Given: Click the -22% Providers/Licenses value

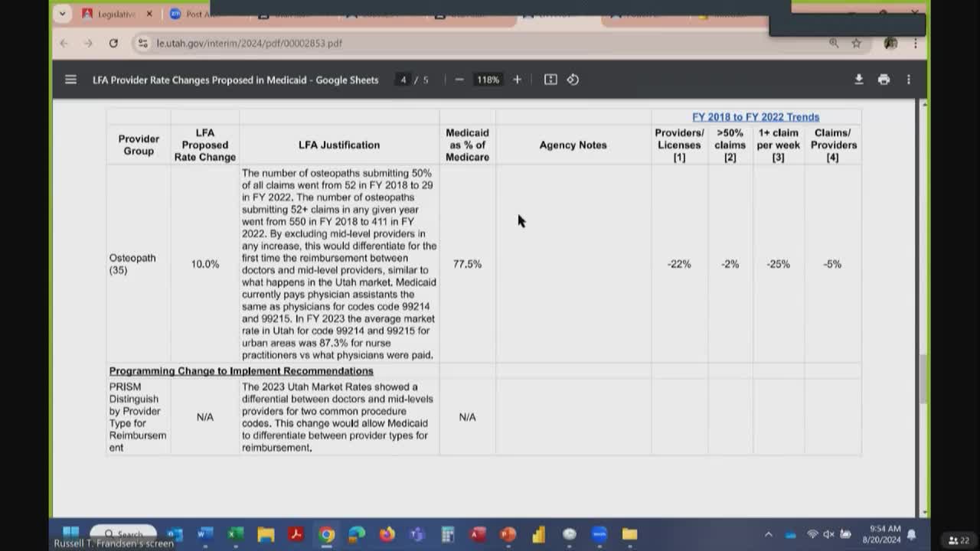Looking at the screenshot, I should 679,264.
